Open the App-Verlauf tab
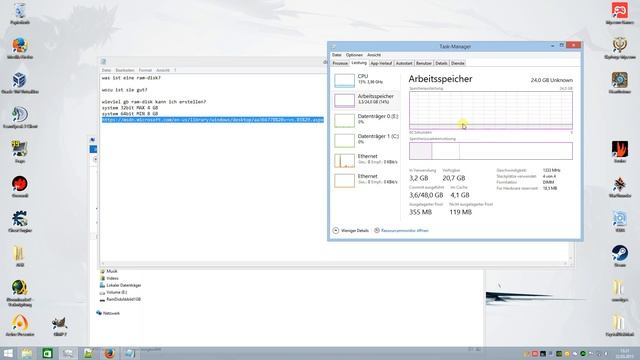This screenshot has width=640, height=360. pos(381,63)
